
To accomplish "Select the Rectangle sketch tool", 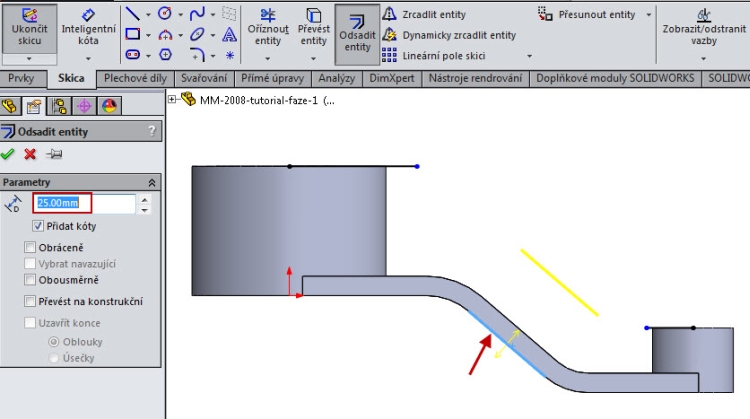I will click(132, 34).
